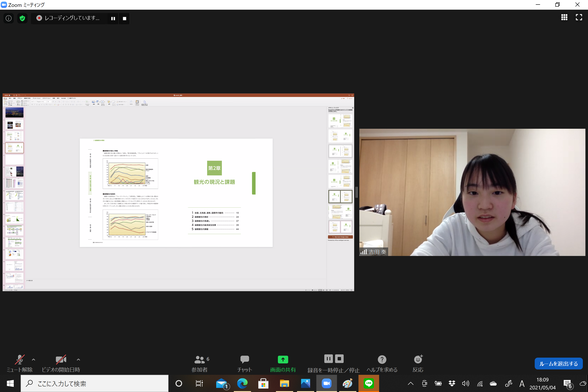The image size is (588, 392).
Task: Open the meeting information icon
Action: point(9,18)
